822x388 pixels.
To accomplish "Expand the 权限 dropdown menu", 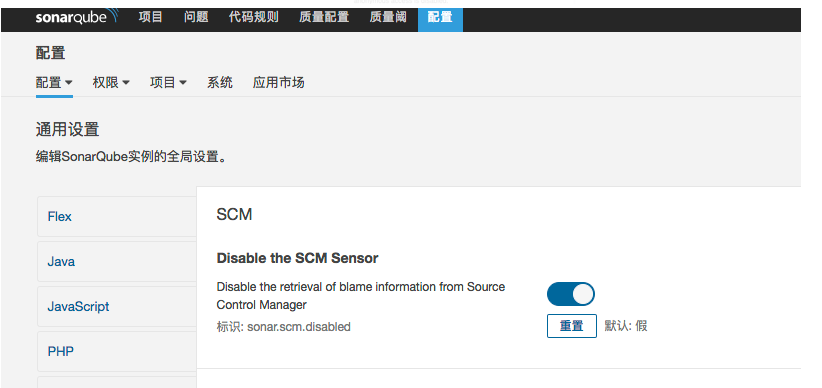I will tap(111, 83).
